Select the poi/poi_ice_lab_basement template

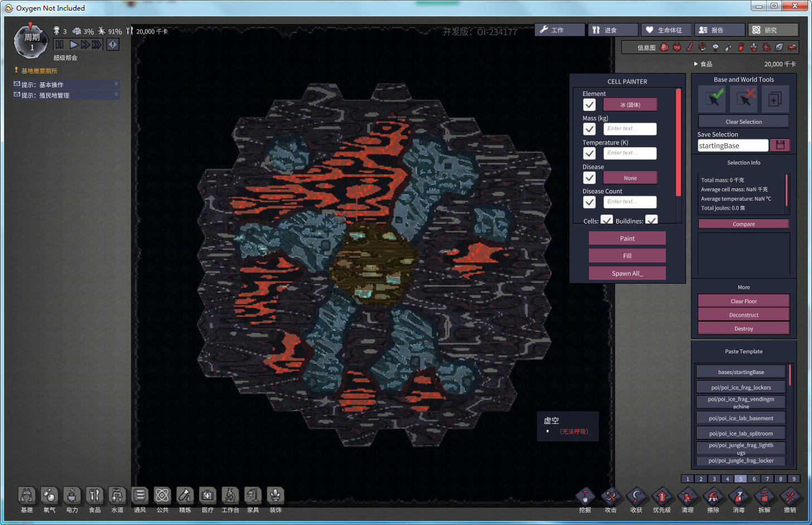click(741, 418)
